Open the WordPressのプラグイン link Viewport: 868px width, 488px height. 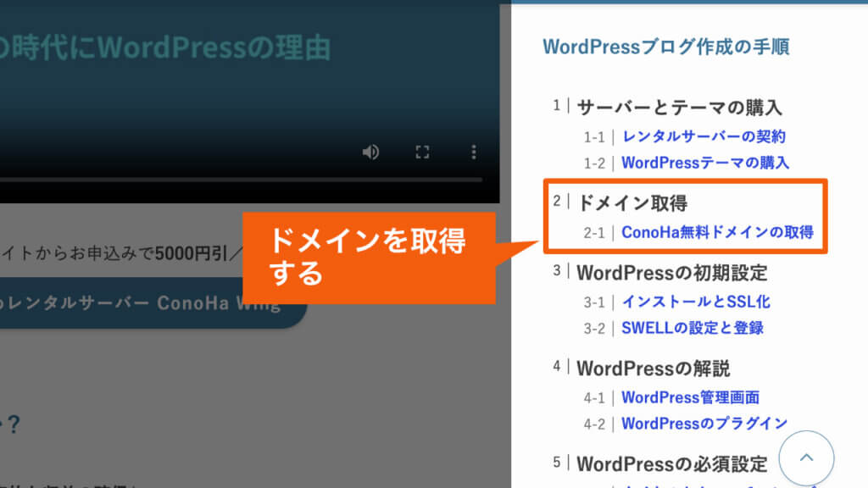[704, 424]
